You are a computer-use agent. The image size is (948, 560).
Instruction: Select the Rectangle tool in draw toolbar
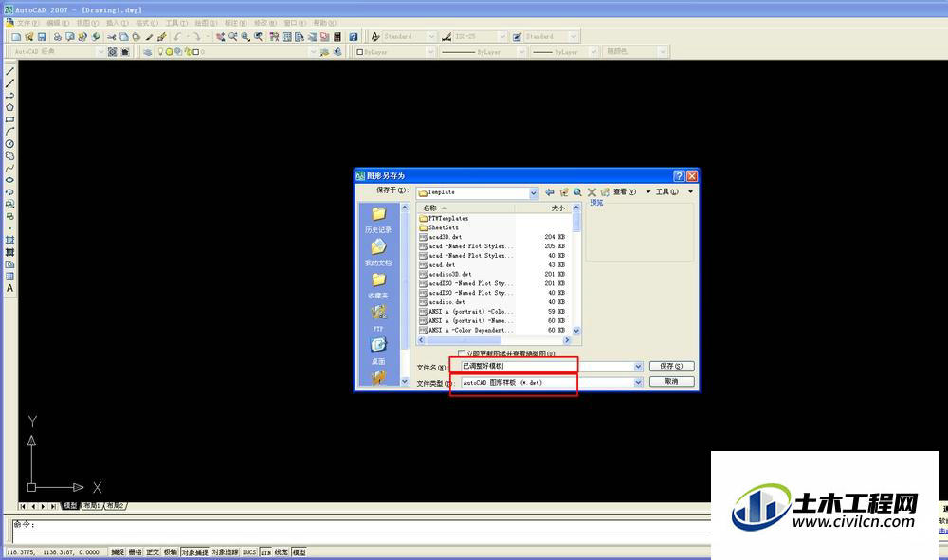pos(9,119)
